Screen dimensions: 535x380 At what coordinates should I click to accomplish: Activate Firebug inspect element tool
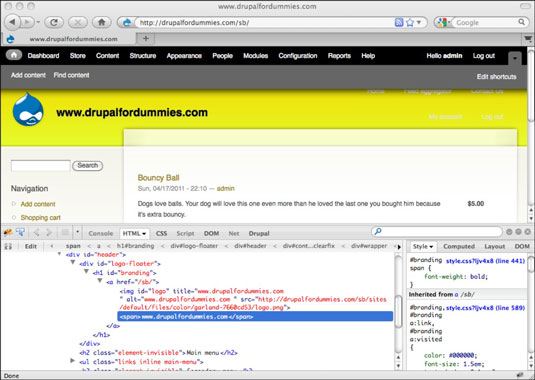pos(20,233)
